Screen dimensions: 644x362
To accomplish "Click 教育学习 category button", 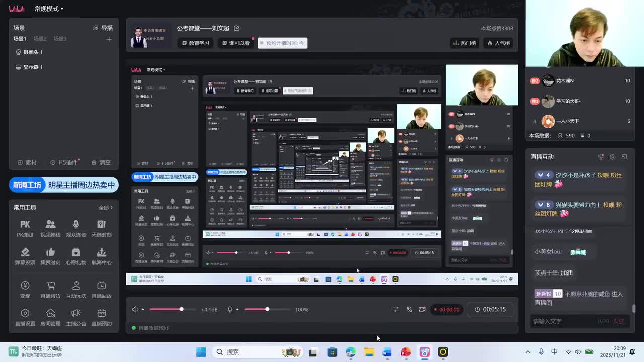I will point(196,43).
